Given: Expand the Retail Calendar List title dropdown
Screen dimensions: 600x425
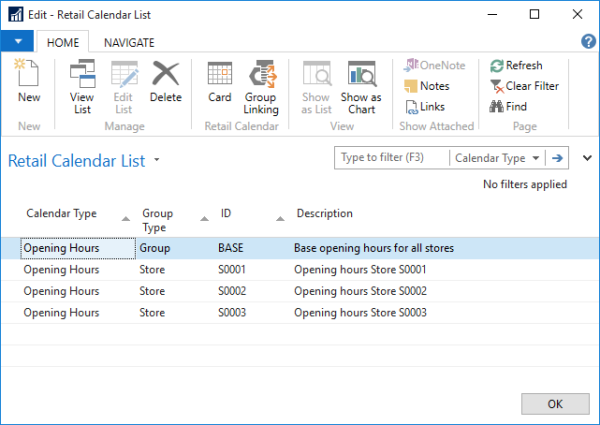Looking at the screenshot, I should point(157,161).
